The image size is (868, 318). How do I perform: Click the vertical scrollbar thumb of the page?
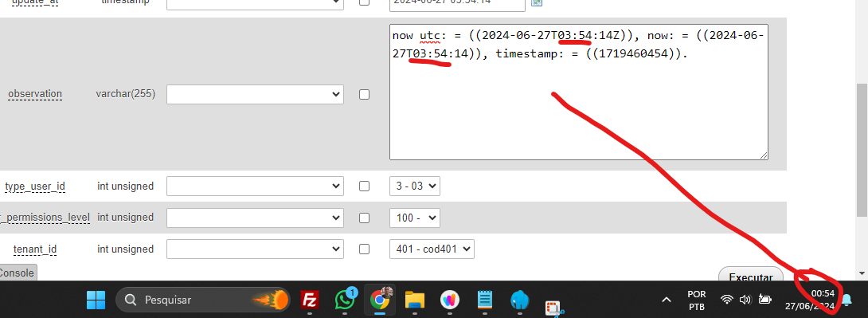(862, 150)
